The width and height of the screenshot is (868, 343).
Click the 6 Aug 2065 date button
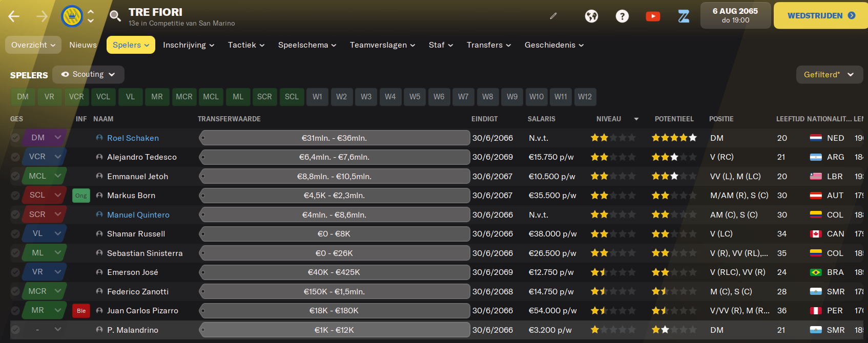point(735,15)
